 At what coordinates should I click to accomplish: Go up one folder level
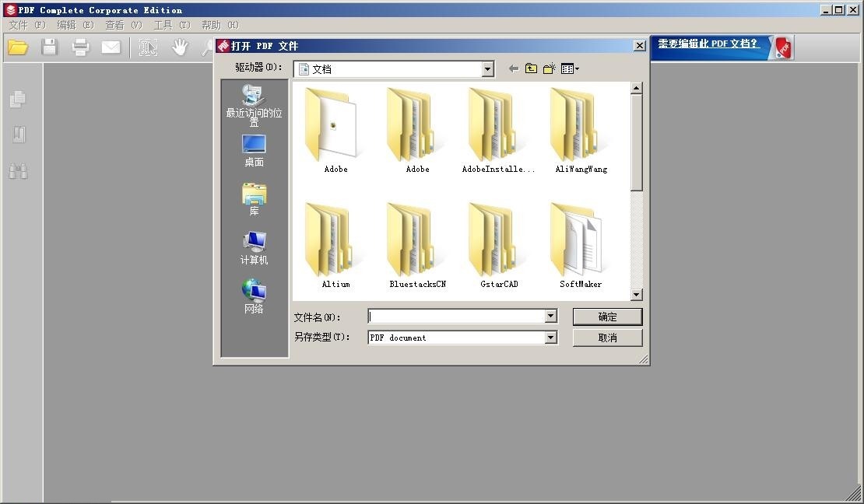[531, 69]
